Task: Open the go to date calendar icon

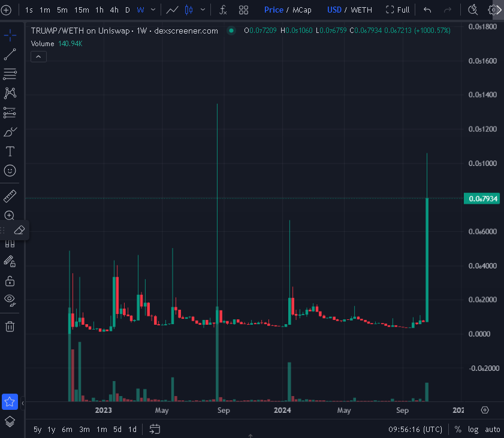Action: point(155,429)
